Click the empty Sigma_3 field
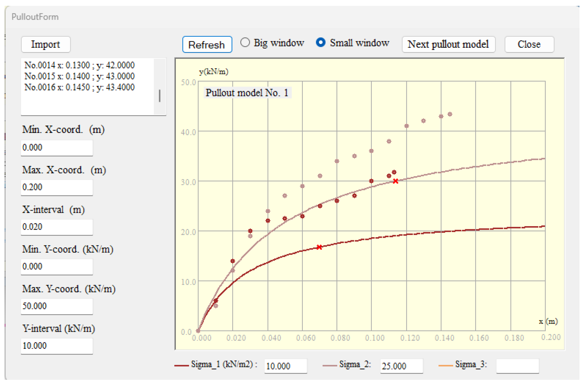 517,366
